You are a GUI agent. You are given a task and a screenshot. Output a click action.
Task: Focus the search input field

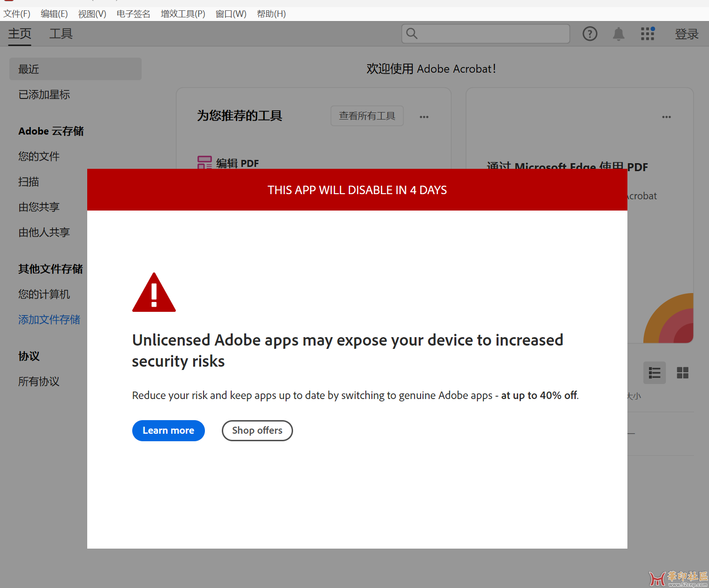[x=486, y=34]
